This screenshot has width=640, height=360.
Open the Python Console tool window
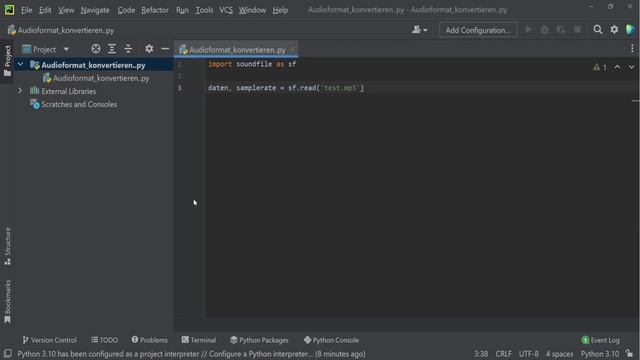tap(331, 340)
